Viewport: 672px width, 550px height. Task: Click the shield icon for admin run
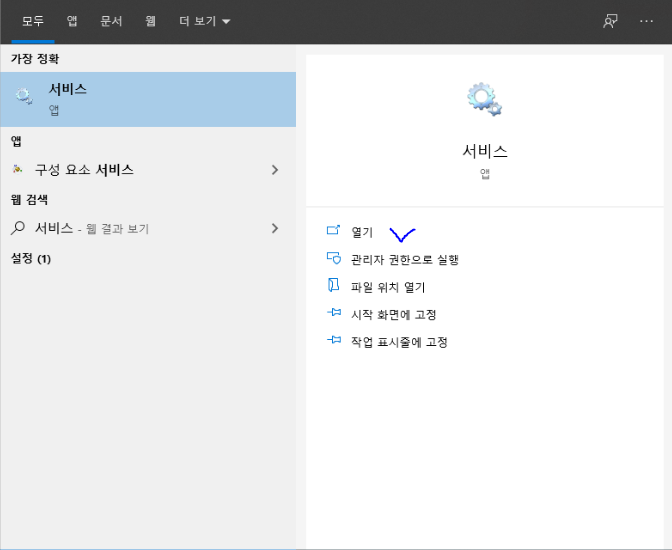point(333,258)
